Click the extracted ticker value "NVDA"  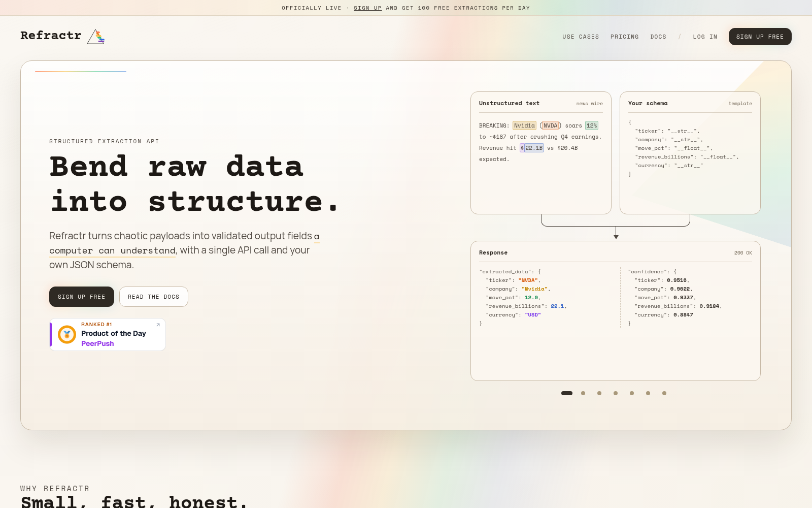[x=528, y=280]
